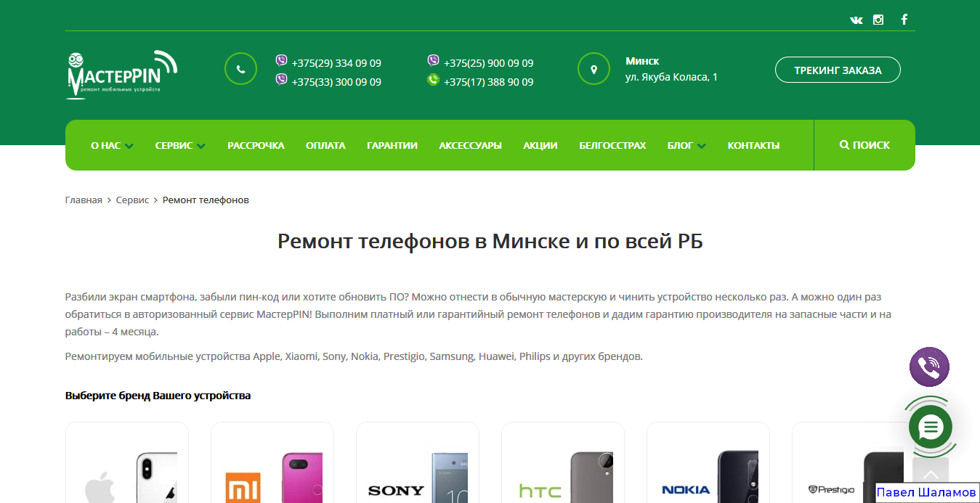Image resolution: width=980 pixels, height=503 pixels.
Task: Click the Павел Шаламов link
Action: click(x=927, y=493)
